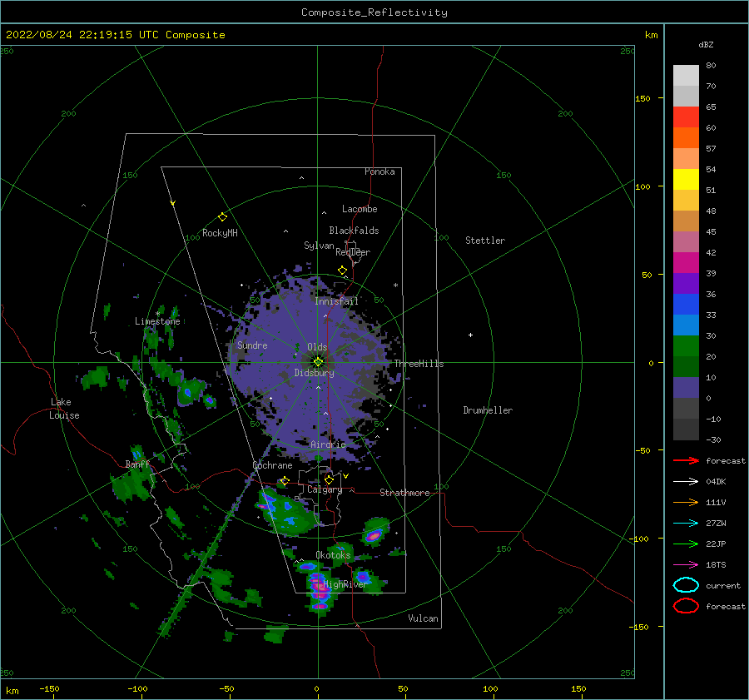Click the current legend text
The width and height of the screenshot is (749, 700).
(723, 585)
